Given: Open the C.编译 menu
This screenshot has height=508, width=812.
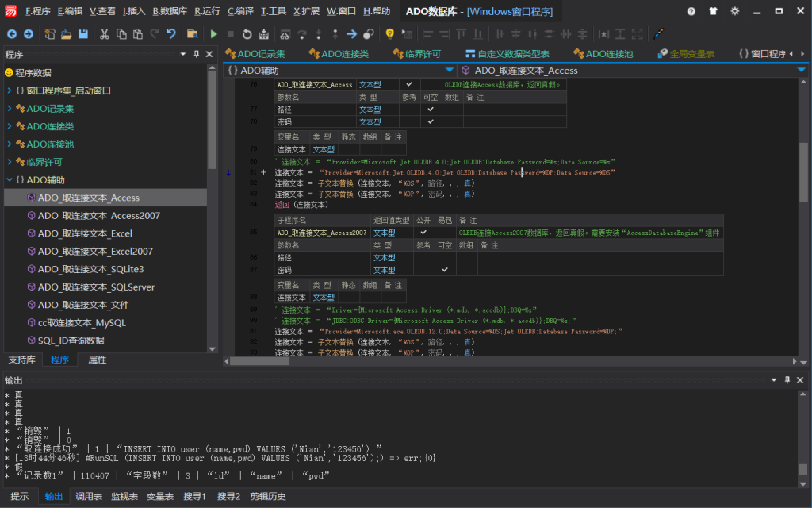Looking at the screenshot, I should [x=240, y=11].
